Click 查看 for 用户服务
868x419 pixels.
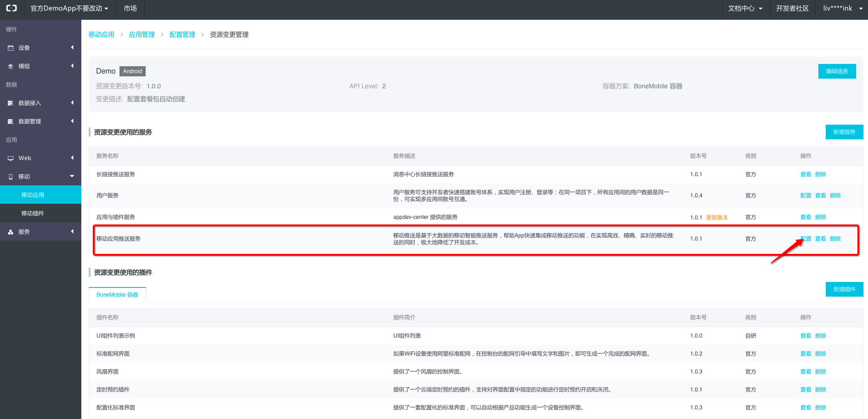820,195
